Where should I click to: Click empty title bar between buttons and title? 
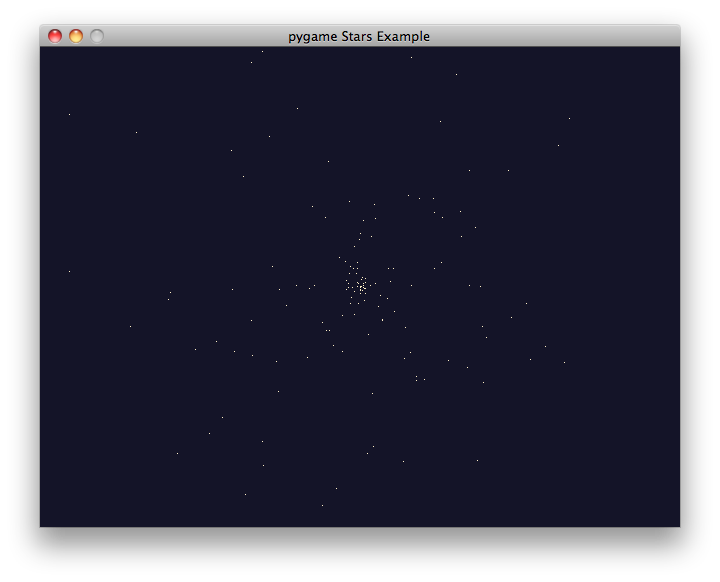click(190, 36)
